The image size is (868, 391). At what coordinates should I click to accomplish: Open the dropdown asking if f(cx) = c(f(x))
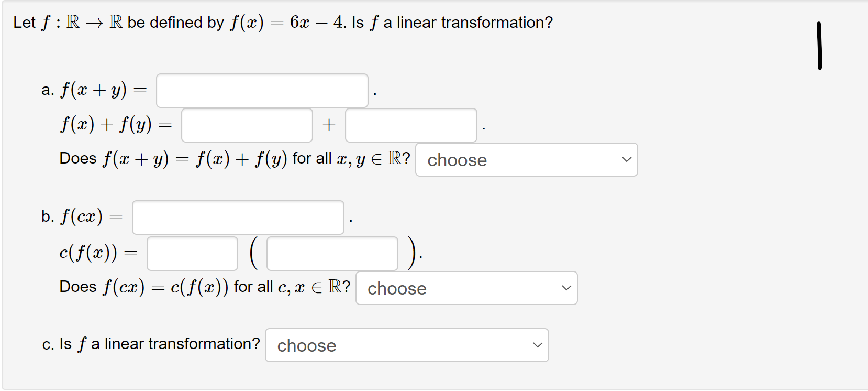(x=465, y=288)
